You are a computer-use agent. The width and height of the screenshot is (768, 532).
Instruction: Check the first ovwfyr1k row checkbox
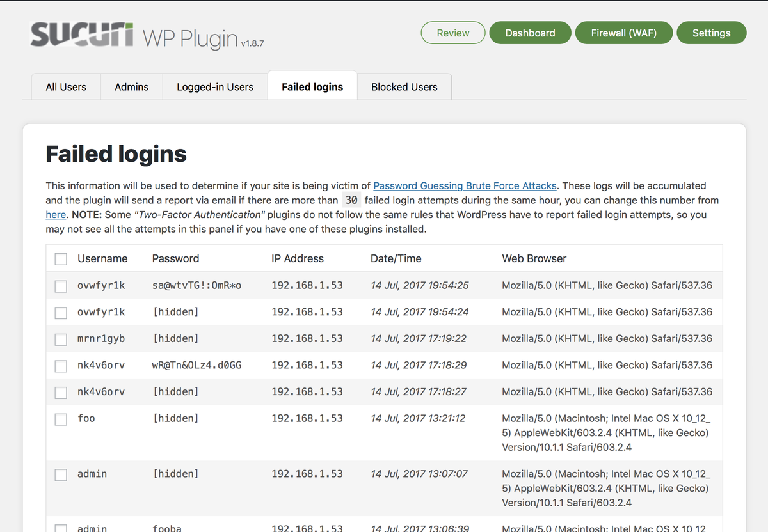click(x=61, y=286)
